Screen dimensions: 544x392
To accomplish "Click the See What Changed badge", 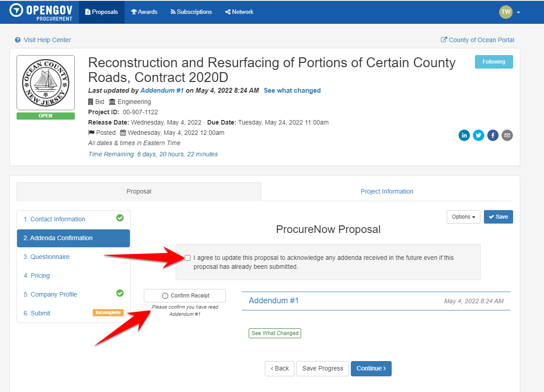I will tap(275, 333).
